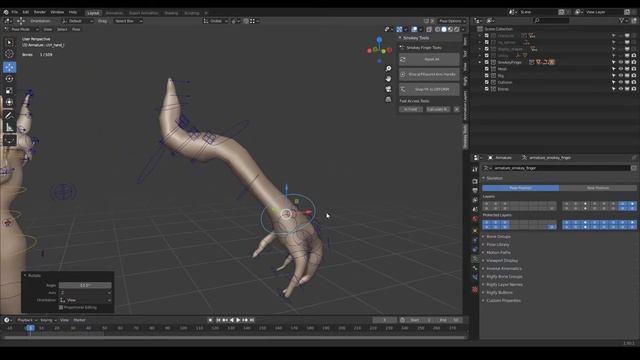Select solid viewport shading mode
Screen dimensions: 640x360
tap(444, 29)
